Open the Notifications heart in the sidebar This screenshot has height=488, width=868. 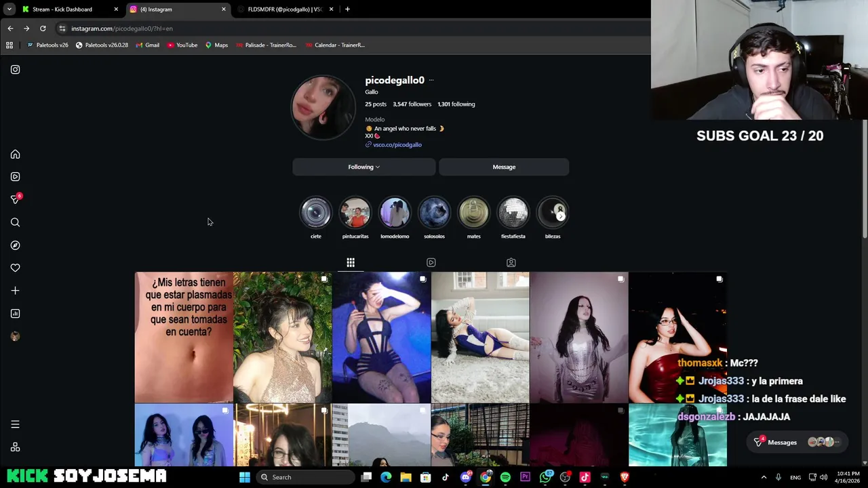point(15,268)
